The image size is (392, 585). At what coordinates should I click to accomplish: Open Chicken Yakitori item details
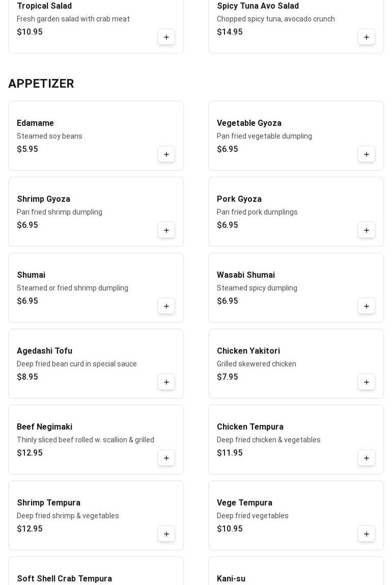(x=248, y=351)
